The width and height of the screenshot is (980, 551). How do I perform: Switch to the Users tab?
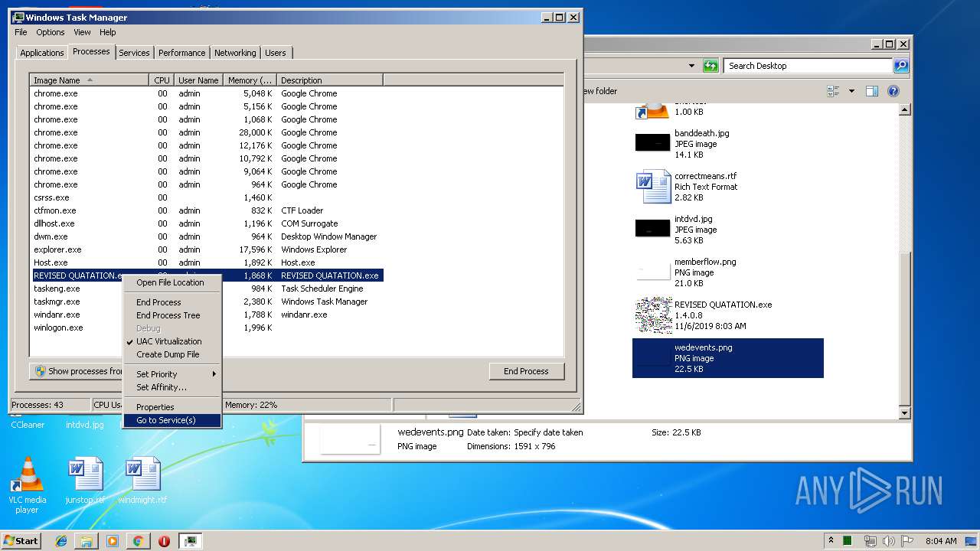[276, 53]
